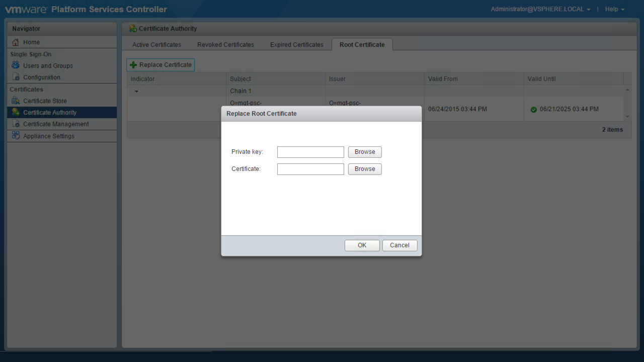The image size is (644, 362).
Task: Click the Certificate Store icon
Action: (16, 101)
